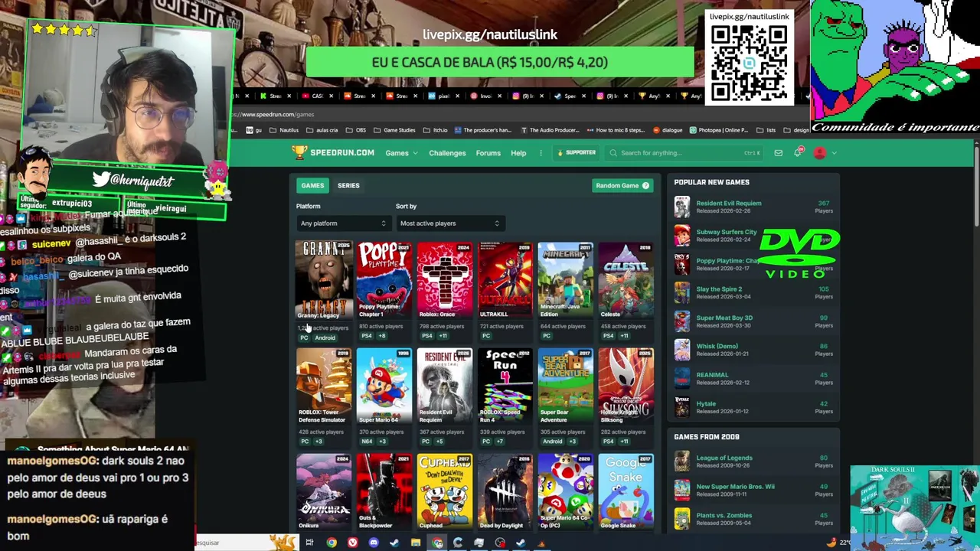Open the aulas cria bookmark folder

[x=322, y=130]
